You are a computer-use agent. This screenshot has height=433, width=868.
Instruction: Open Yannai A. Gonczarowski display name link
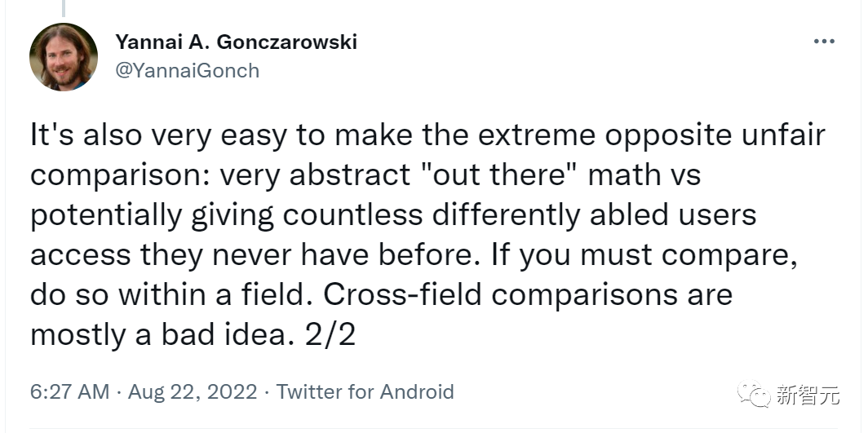pos(237,42)
